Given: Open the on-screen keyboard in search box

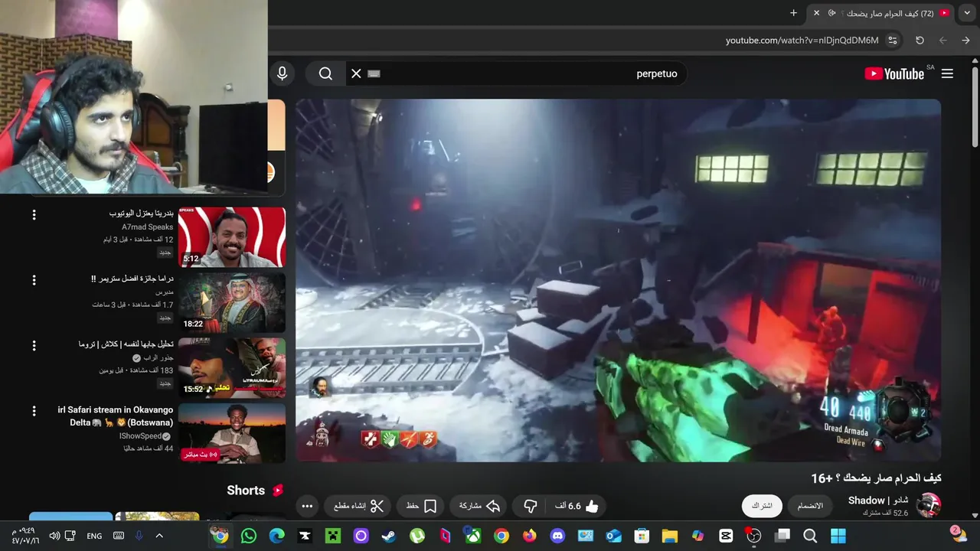Looking at the screenshot, I should 374,73.
